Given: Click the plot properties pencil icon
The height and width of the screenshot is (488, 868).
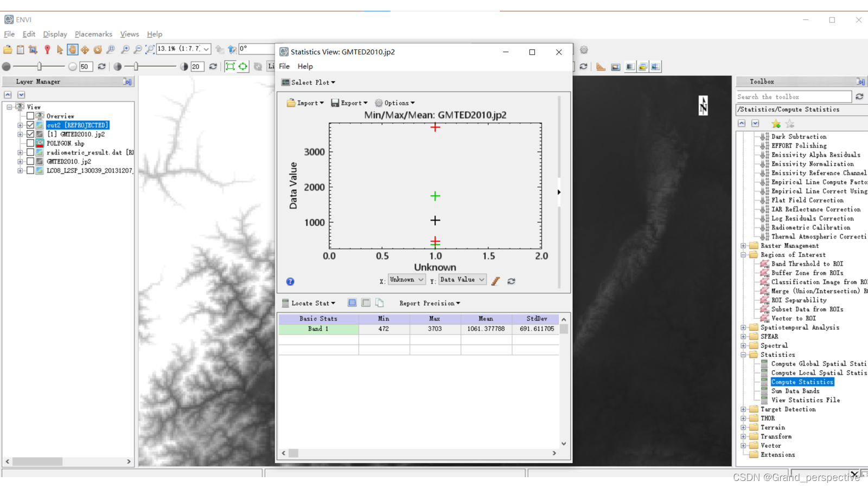Looking at the screenshot, I should (x=496, y=281).
